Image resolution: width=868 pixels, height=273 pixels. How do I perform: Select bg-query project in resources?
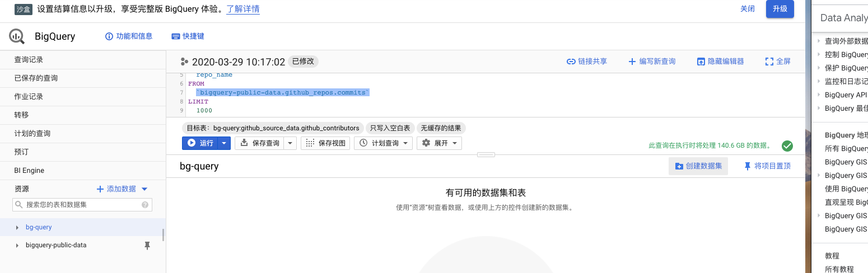[39, 228]
